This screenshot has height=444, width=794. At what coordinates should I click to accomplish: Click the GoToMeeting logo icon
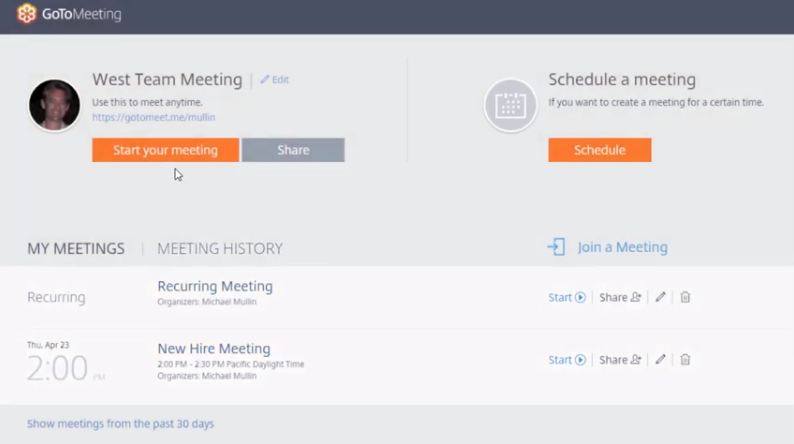(x=26, y=14)
